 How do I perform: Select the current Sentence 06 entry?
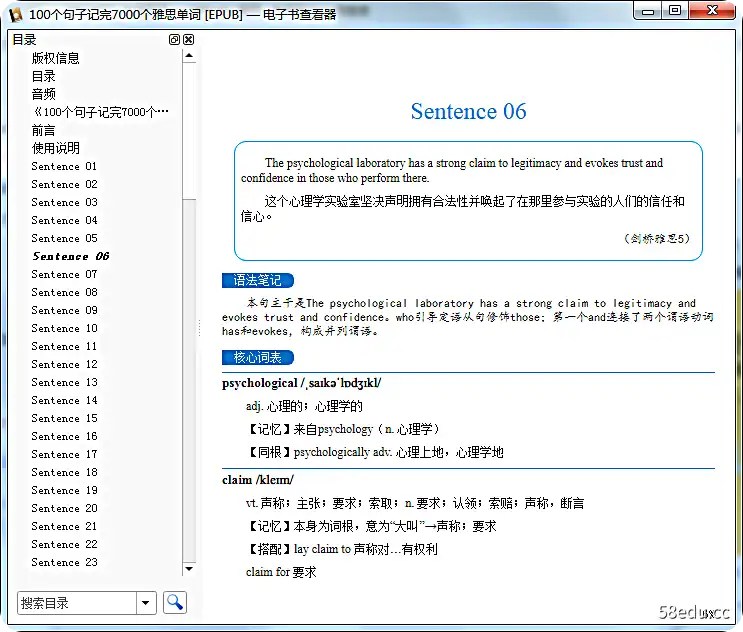click(71, 256)
